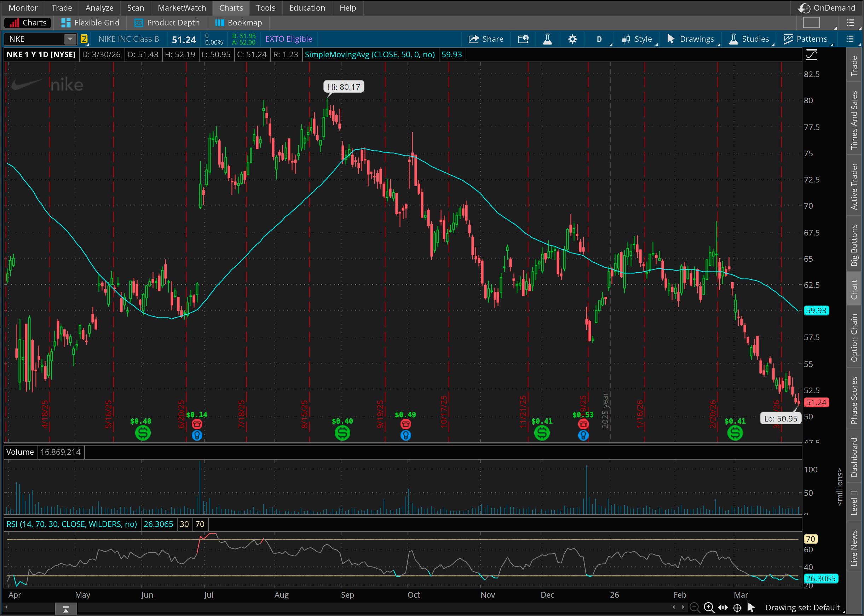
Task: Open the Analyze menu
Action: 99,7
